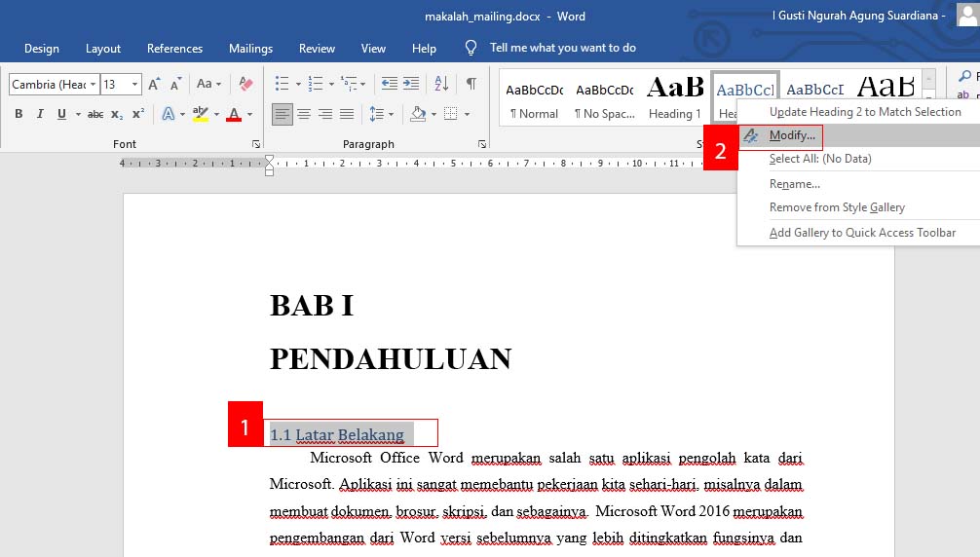Apply the Normal style
Screen dimensions: 980x557
coord(535,98)
